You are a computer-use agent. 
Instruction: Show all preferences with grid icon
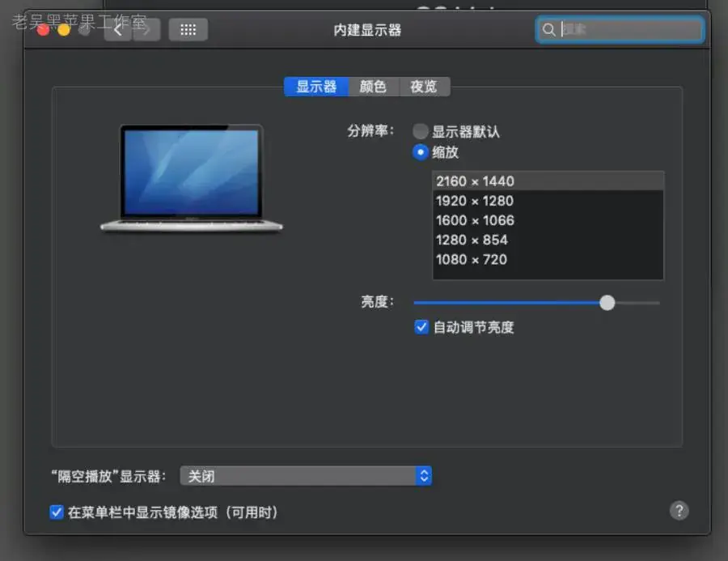pos(188,30)
